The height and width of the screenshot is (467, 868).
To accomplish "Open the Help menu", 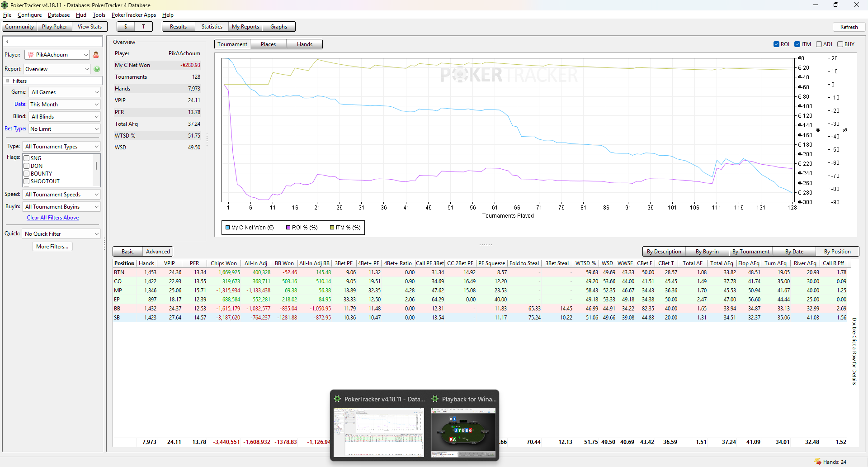I will (168, 15).
